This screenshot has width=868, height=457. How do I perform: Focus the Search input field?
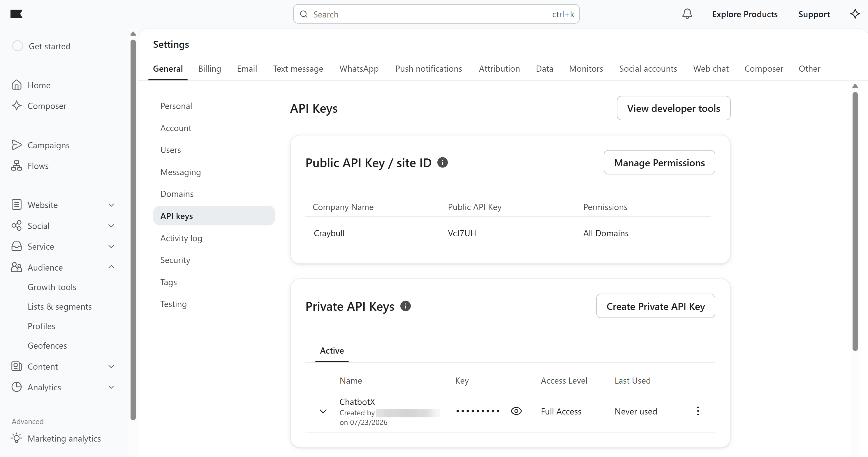pyautogui.click(x=436, y=14)
